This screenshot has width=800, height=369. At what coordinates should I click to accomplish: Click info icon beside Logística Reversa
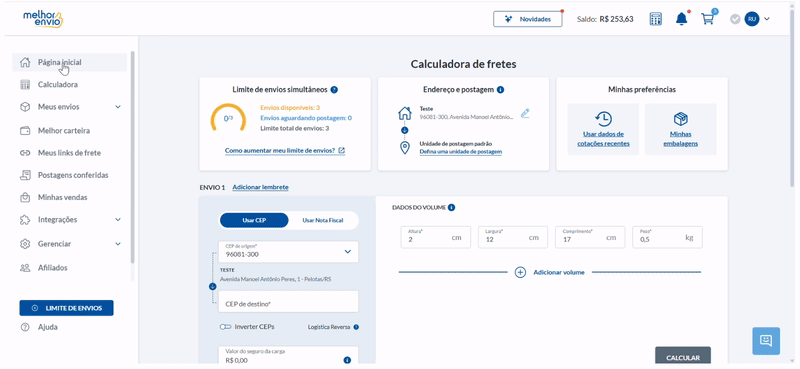[356, 327]
